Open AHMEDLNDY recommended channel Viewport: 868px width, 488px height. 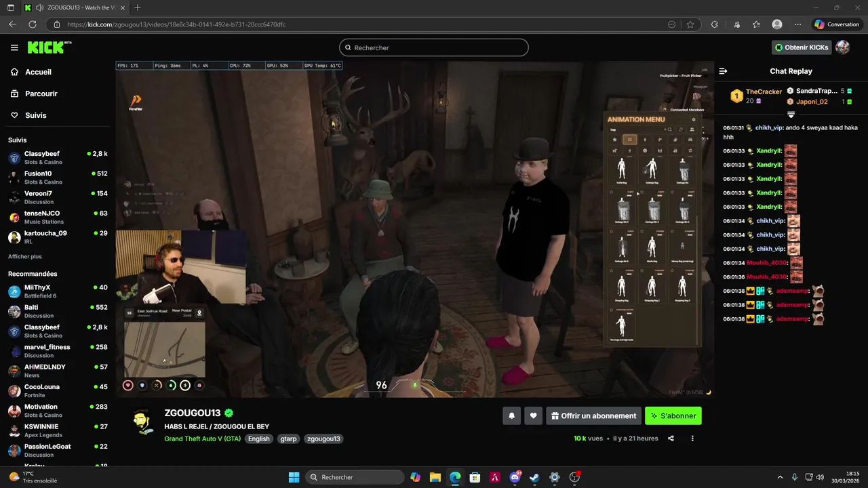(x=58, y=371)
